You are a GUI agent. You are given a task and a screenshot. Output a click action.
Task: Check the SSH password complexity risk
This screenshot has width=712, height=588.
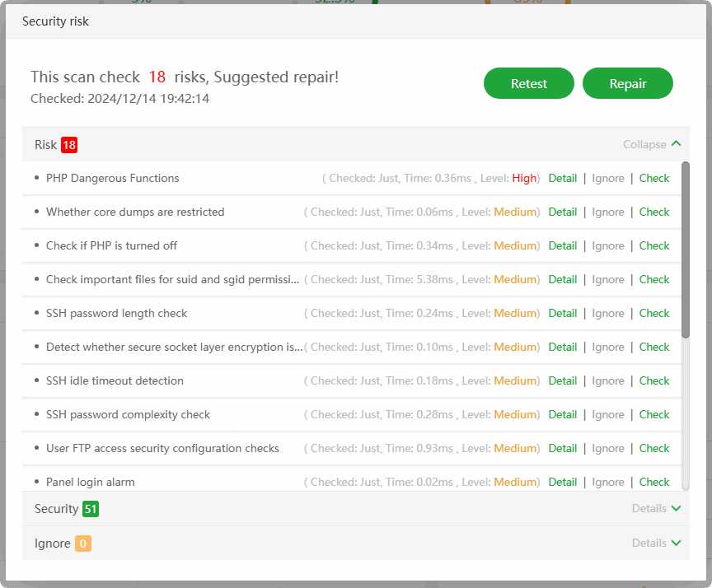[x=654, y=414]
